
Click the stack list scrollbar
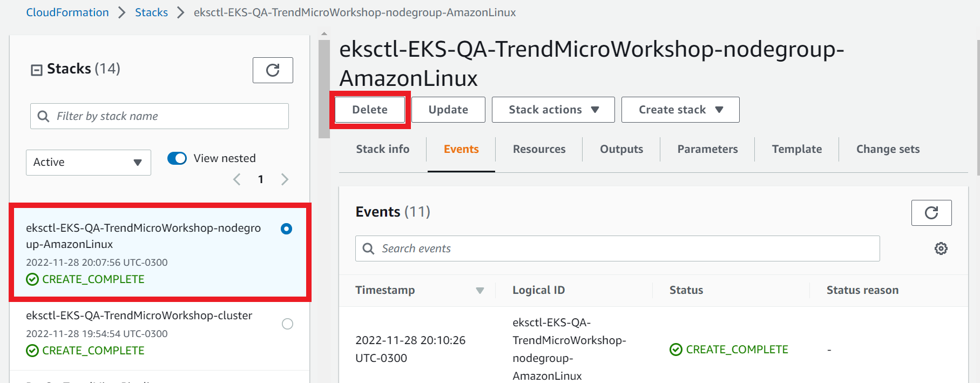point(324,89)
